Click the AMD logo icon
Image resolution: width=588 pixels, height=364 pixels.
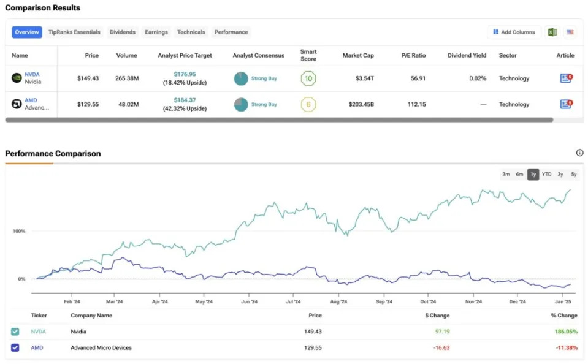click(17, 104)
